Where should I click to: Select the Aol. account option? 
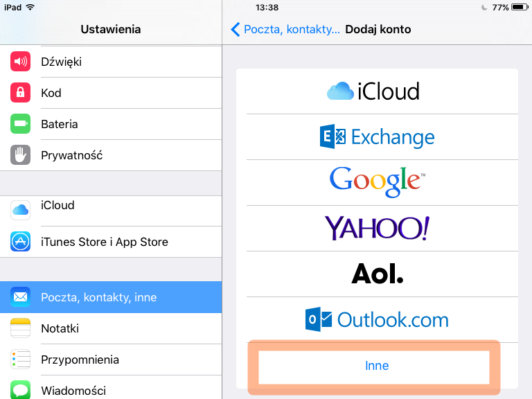(x=377, y=274)
